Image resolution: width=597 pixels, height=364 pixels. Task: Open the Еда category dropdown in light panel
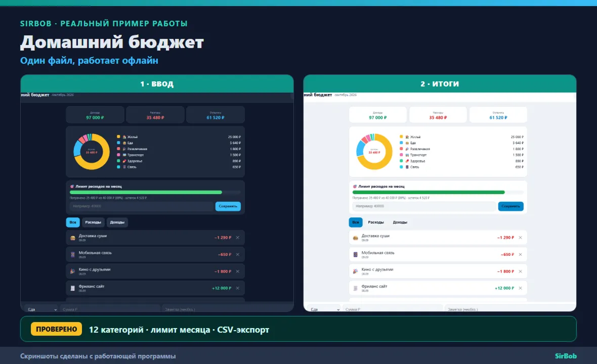click(324, 308)
